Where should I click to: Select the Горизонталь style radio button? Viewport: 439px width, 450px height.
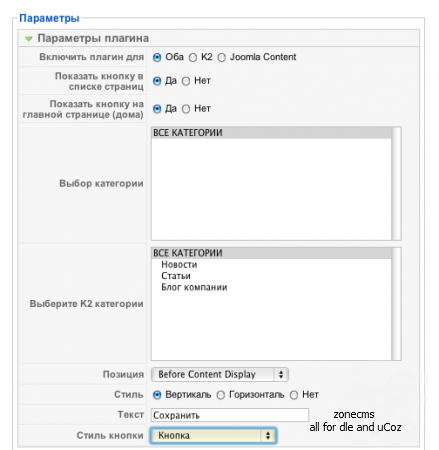221,395
